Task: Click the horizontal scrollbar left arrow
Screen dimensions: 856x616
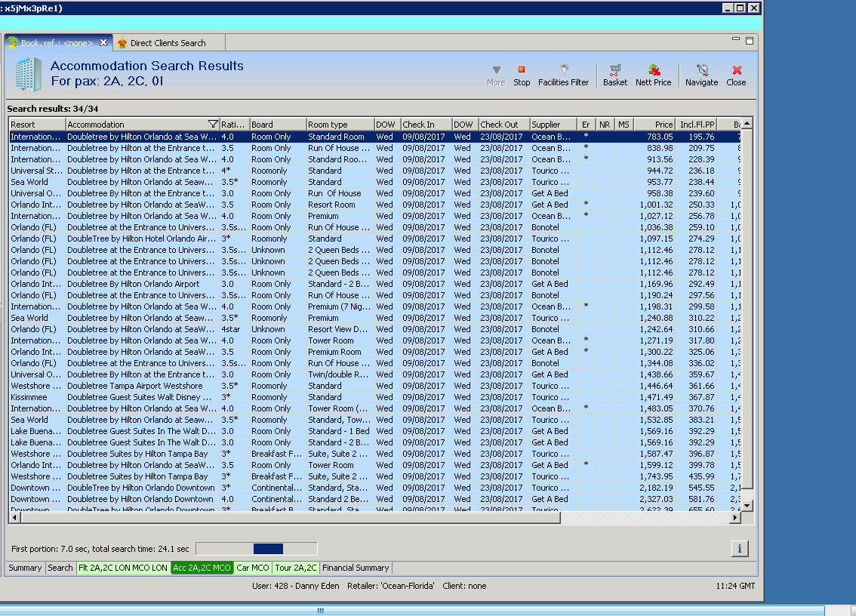Action: [15, 517]
